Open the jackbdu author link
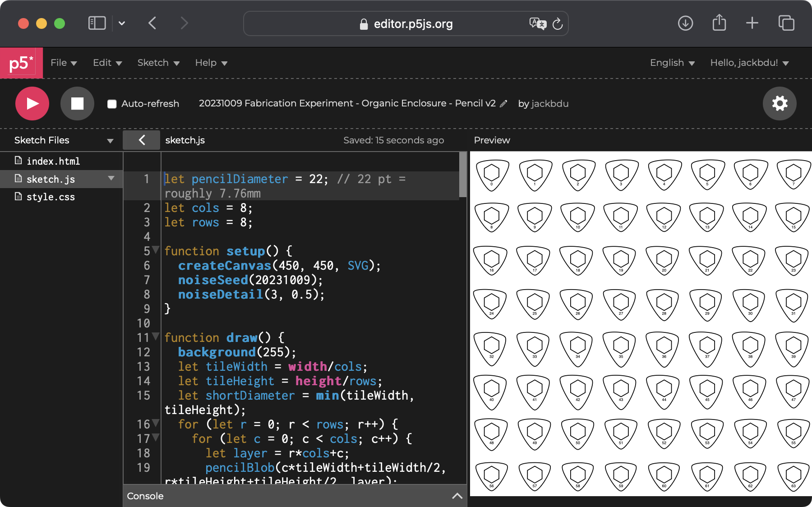 (549, 104)
